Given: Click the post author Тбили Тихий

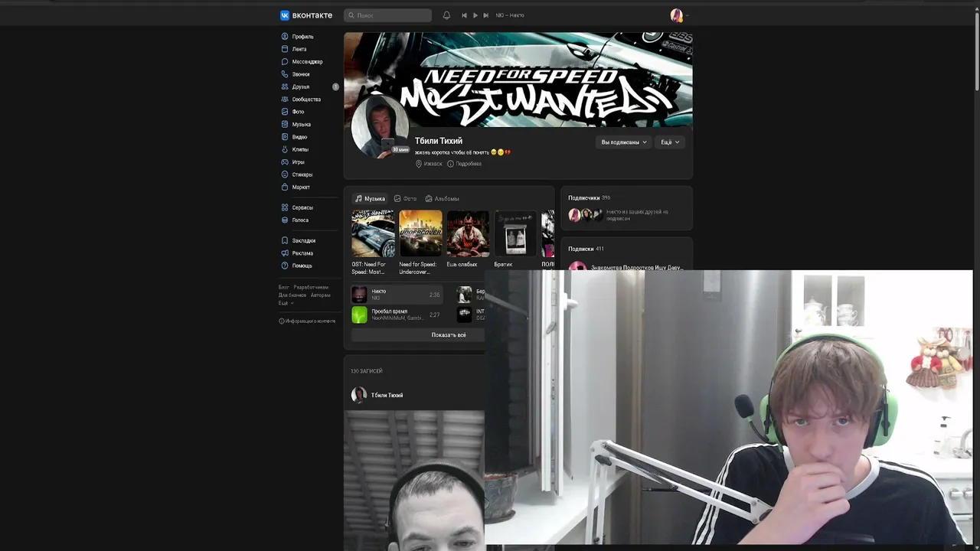Looking at the screenshot, I should [x=387, y=396].
